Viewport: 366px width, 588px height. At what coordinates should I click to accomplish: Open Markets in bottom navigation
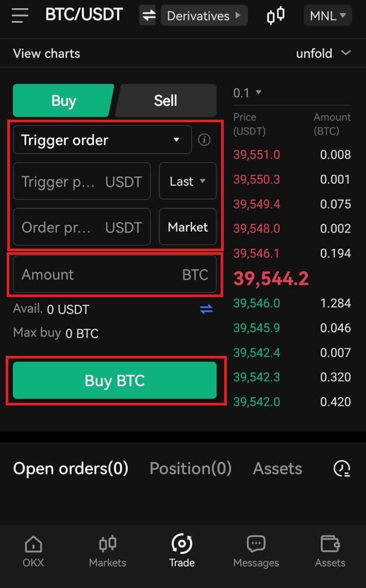click(x=108, y=551)
